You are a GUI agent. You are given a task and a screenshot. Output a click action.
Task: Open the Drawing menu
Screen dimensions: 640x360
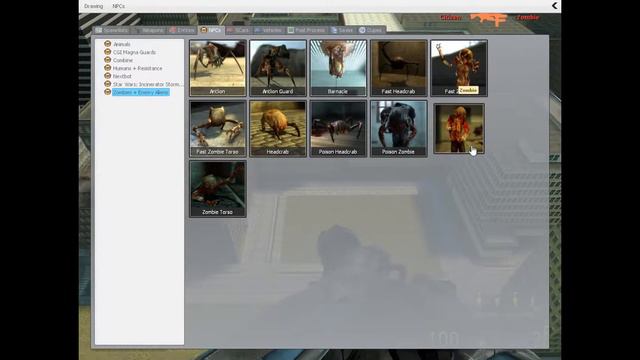[93, 6]
